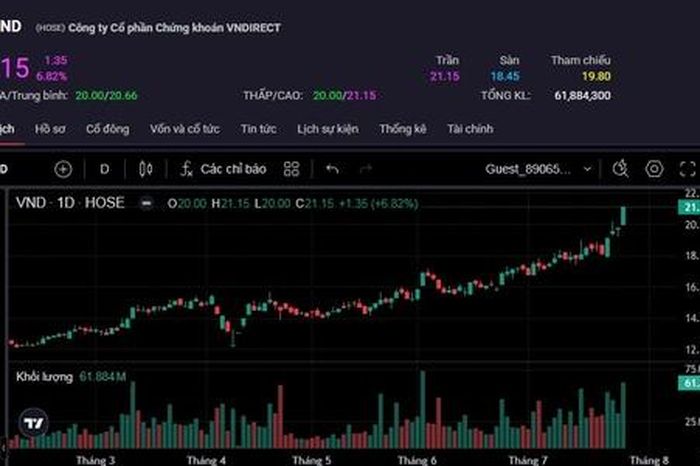This screenshot has width=700, height=466.
Task: Click the Trung bình value 20.00/20.66
Action: point(106,96)
